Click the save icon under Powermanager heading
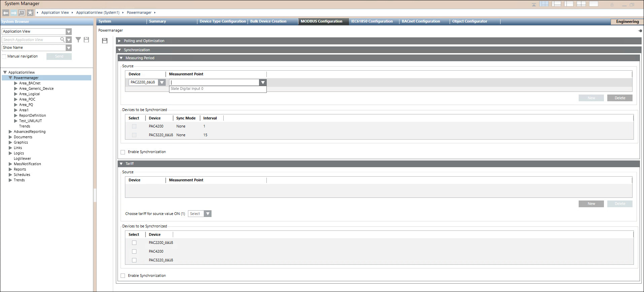644x292 pixels. coord(105,41)
